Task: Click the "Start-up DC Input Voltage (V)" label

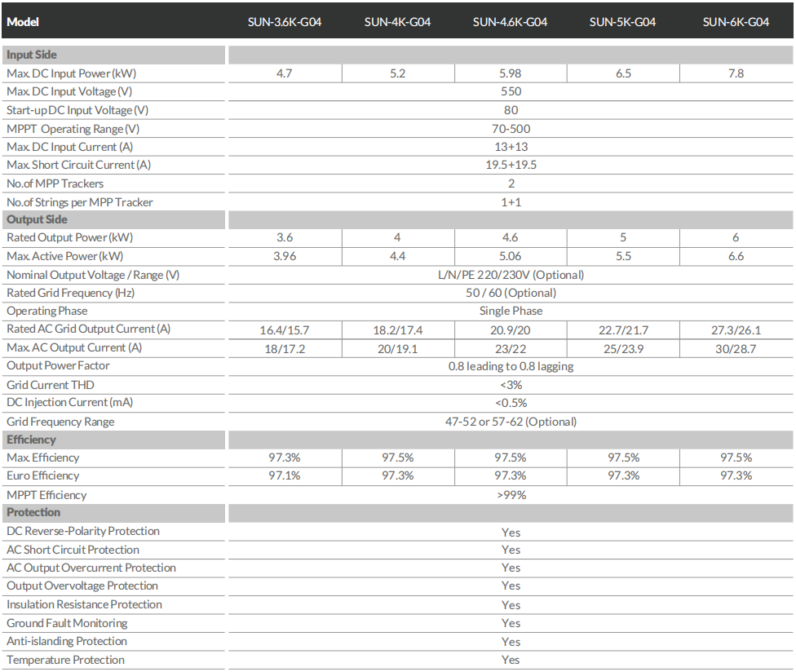Action: pos(77,110)
